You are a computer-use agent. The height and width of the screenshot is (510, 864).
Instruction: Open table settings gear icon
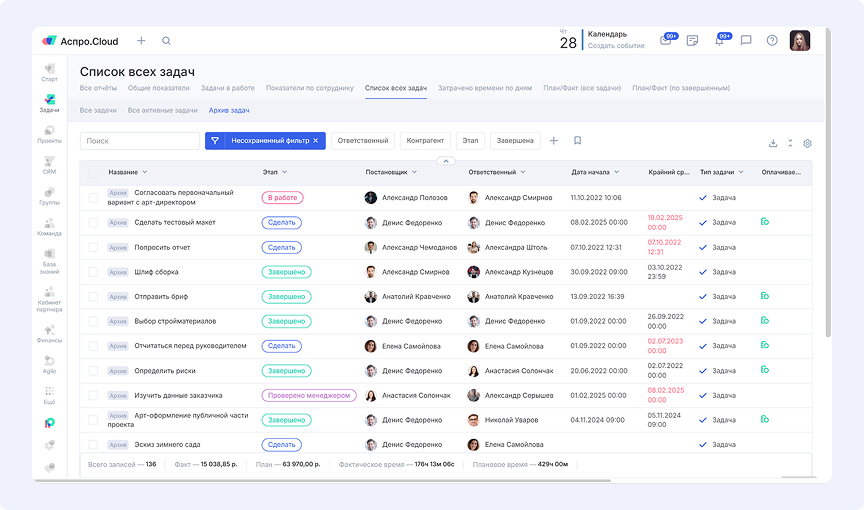pyautogui.click(x=807, y=143)
